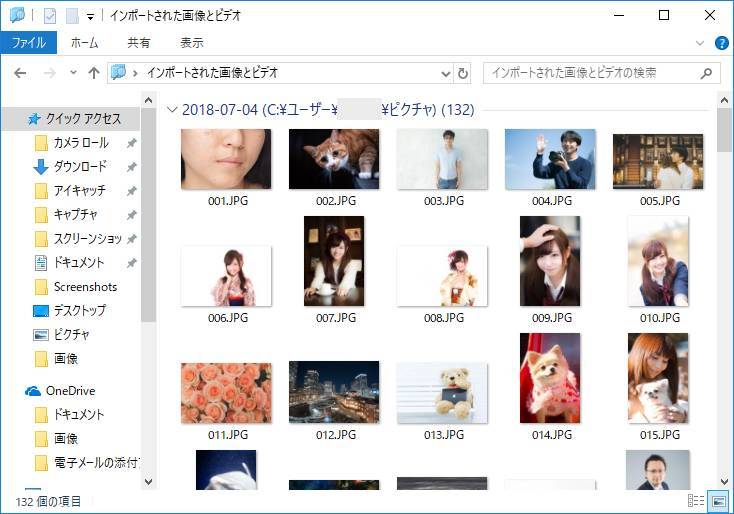
Task: Click the ピクチャ picture icon in the sidebar
Action: [x=41, y=335]
